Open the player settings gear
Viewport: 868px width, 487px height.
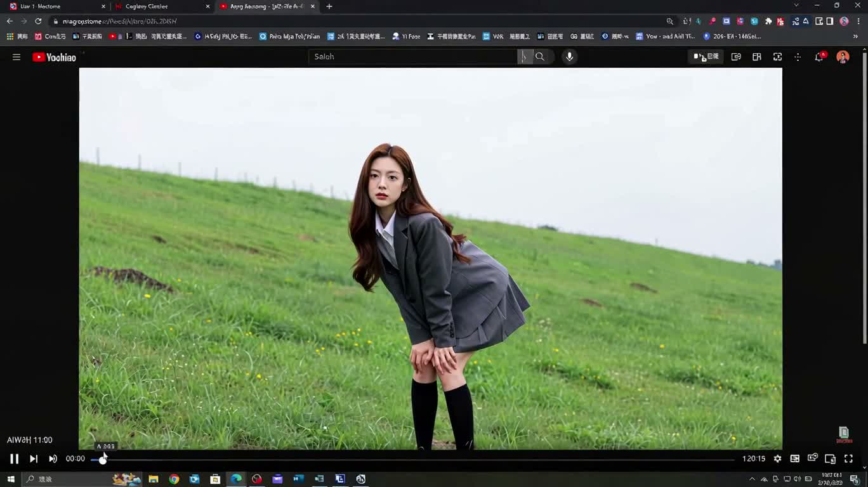[x=777, y=458]
